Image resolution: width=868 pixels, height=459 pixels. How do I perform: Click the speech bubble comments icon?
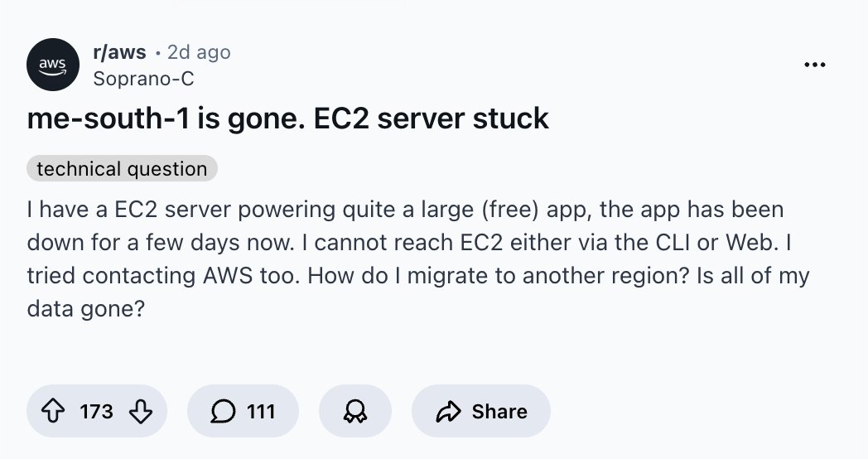[223, 412]
